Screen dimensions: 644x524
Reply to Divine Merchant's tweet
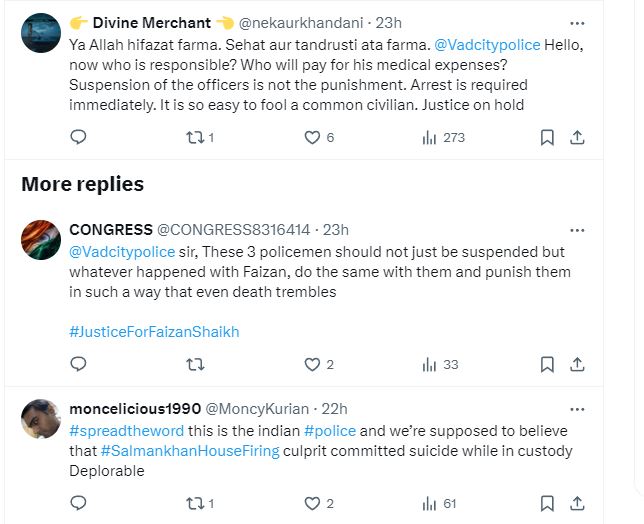click(x=79, y=137)
